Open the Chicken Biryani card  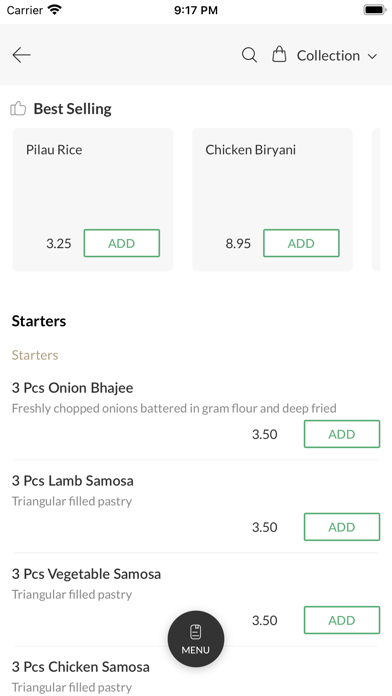pyautogui.click(x=272, y=200)
